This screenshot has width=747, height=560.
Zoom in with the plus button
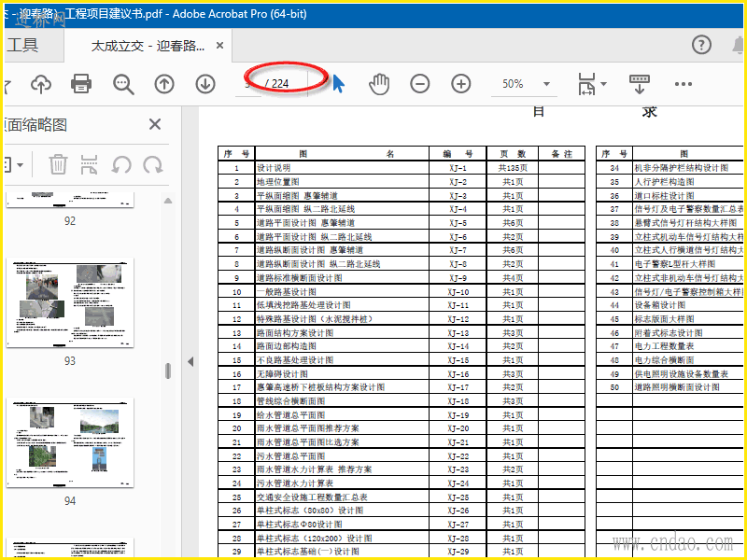461,84
